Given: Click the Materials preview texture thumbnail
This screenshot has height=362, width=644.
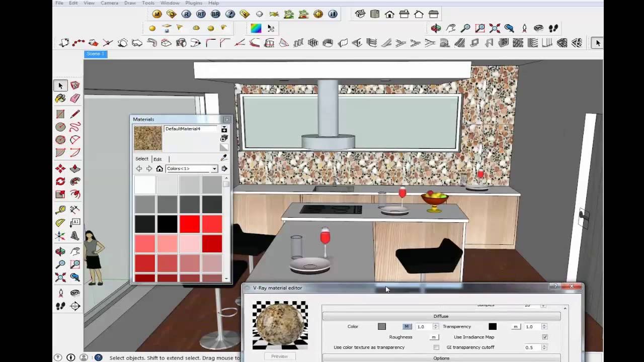Looking at the screenshot, I should [x=148, y=138].
